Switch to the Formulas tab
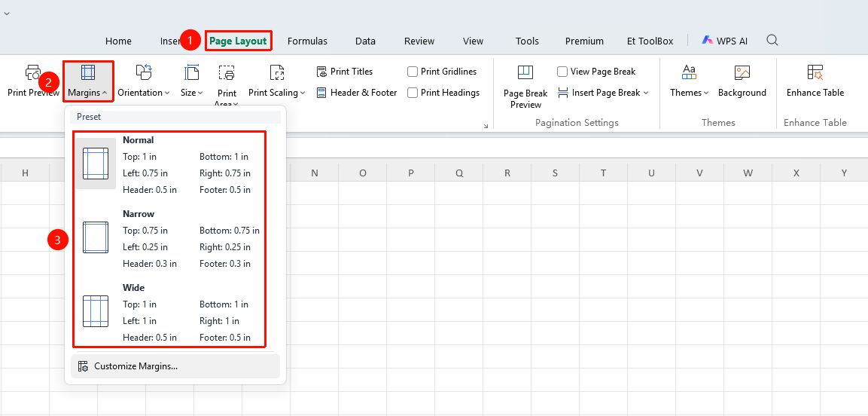The image size is (868, 416). (307, 41)
